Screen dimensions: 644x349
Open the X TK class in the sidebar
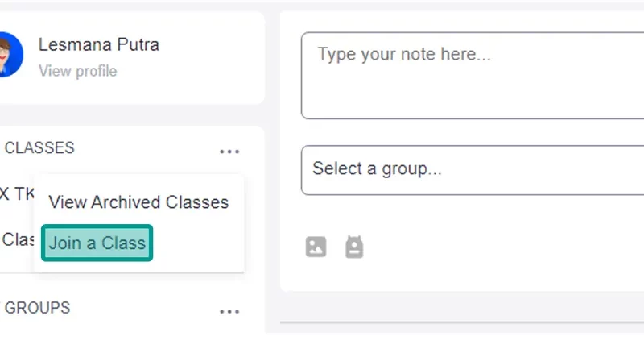(x=17, y=193)
